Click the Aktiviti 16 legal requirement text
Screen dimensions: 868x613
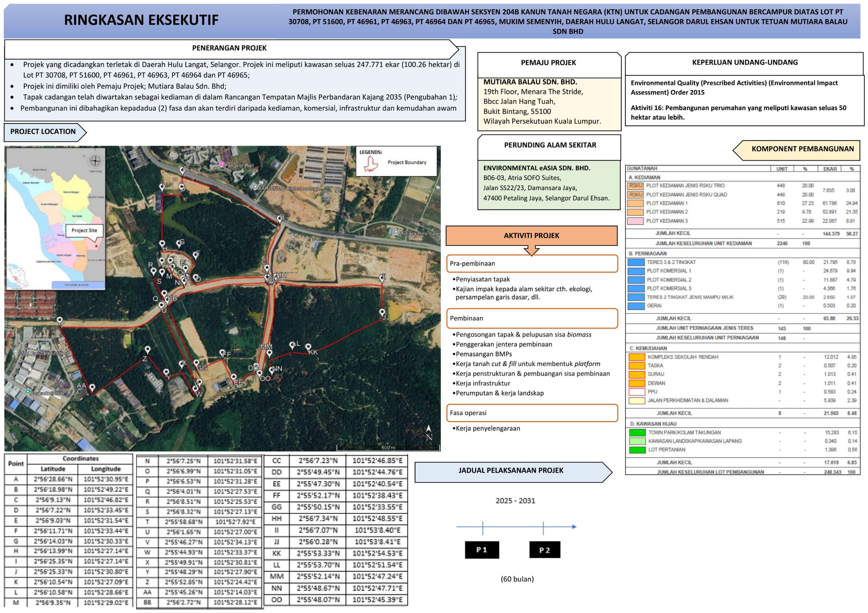pos(738,113)
